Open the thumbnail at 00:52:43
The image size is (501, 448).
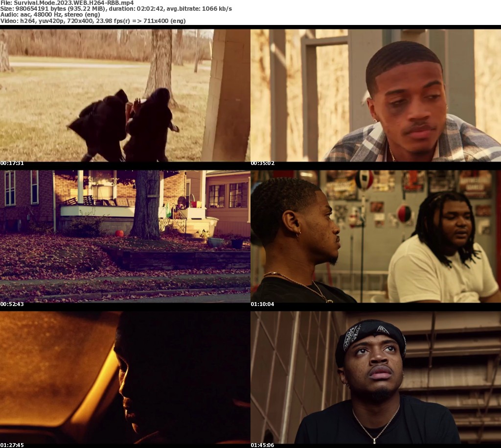pos(125,236)
